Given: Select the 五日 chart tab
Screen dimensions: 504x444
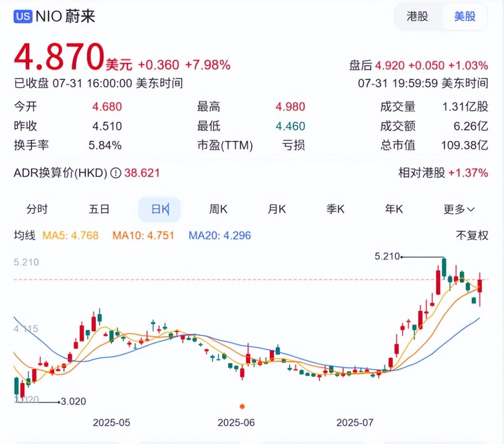Looking at the screenshot, I should pos(99,209).
